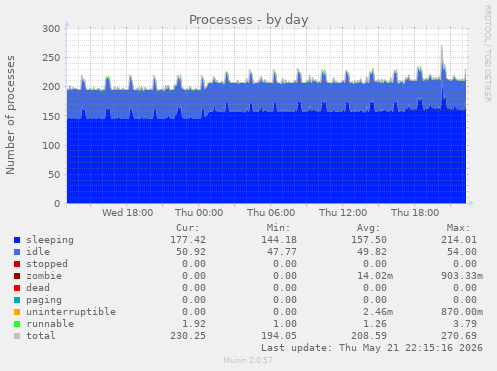This screenshot has height=371, width=497.
Task: Click the runnable legend color swatch
Action: pyautogui.click(x=17, y=324)
